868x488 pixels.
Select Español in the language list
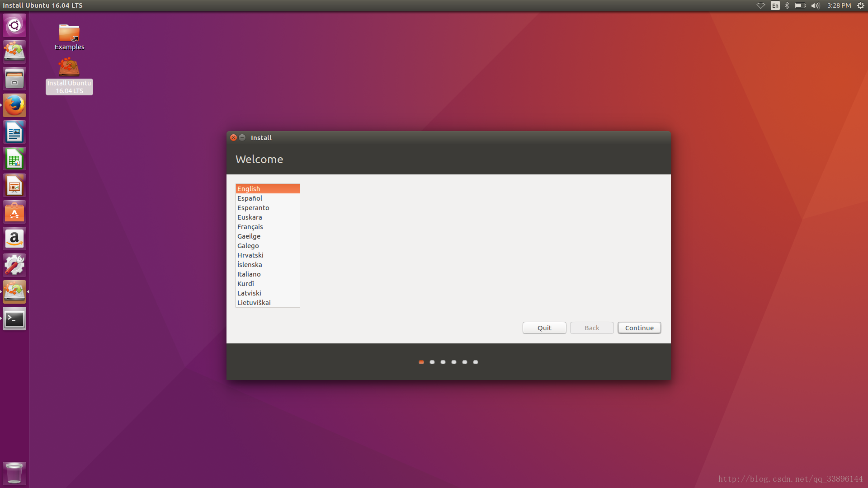tap(268, 198)
